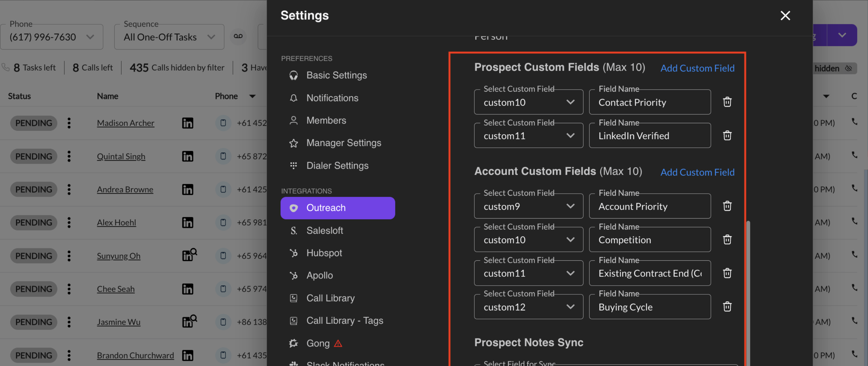The height and width of the screenshot is (366, 868).
Task: Delete the LinkedIn Verified custom field
Action: pyautogui.click(x=727, y=136)
